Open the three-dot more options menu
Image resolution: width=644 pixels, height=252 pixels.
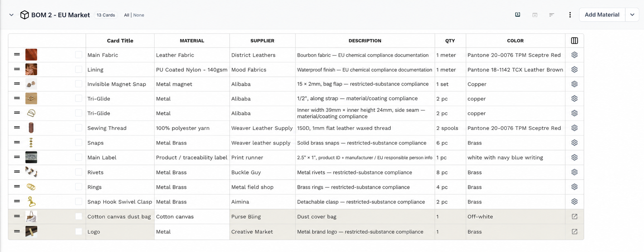click(570, 15)
